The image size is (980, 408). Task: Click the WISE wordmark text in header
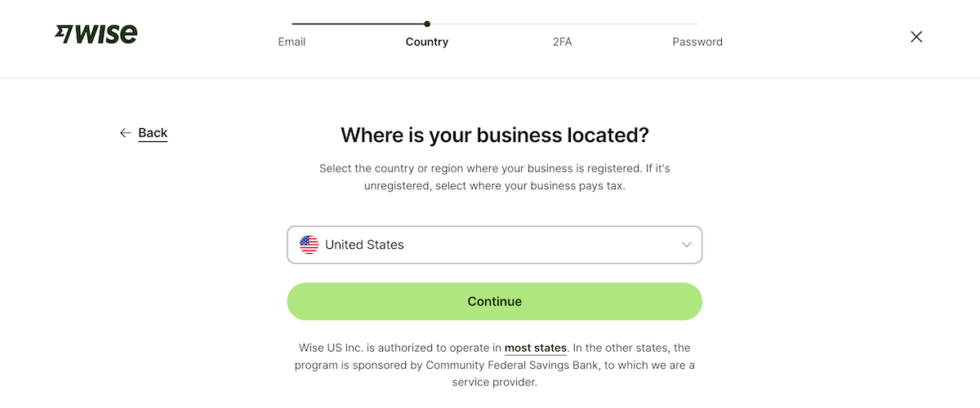click(107, 34)
